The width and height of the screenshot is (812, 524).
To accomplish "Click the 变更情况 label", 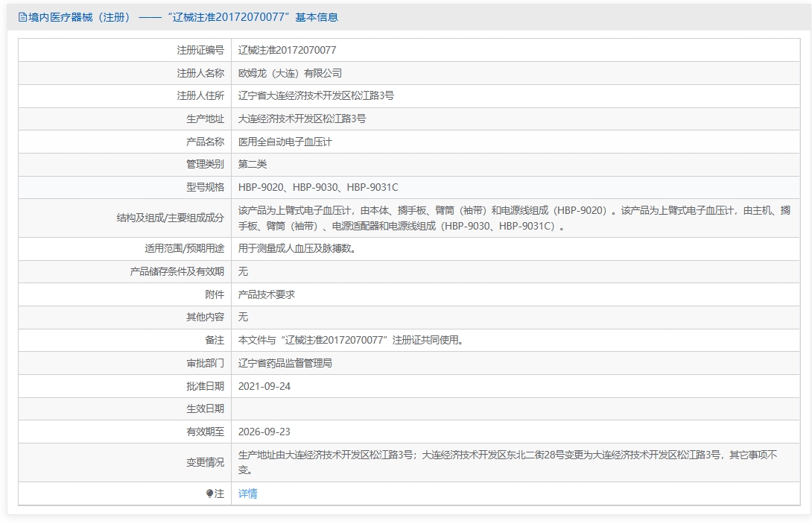I will [x=205, y=462].
